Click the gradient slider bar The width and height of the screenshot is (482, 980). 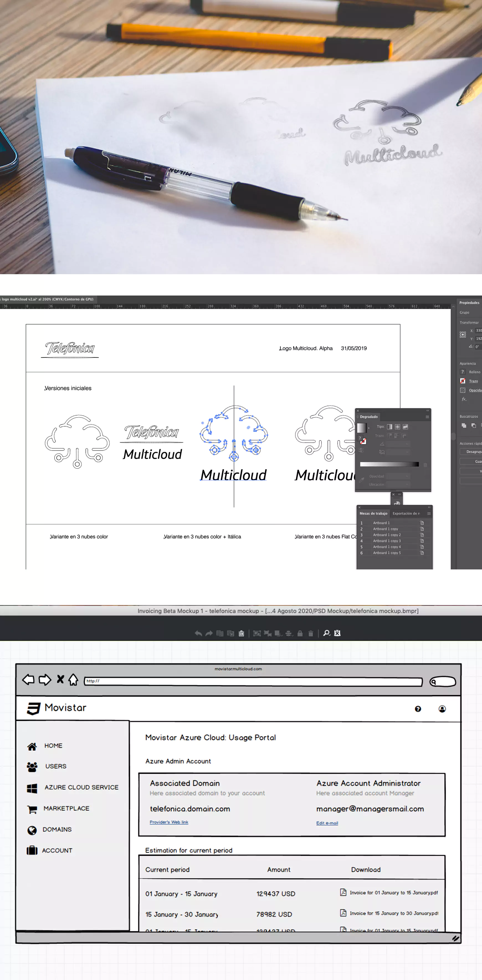coord(389,464)
